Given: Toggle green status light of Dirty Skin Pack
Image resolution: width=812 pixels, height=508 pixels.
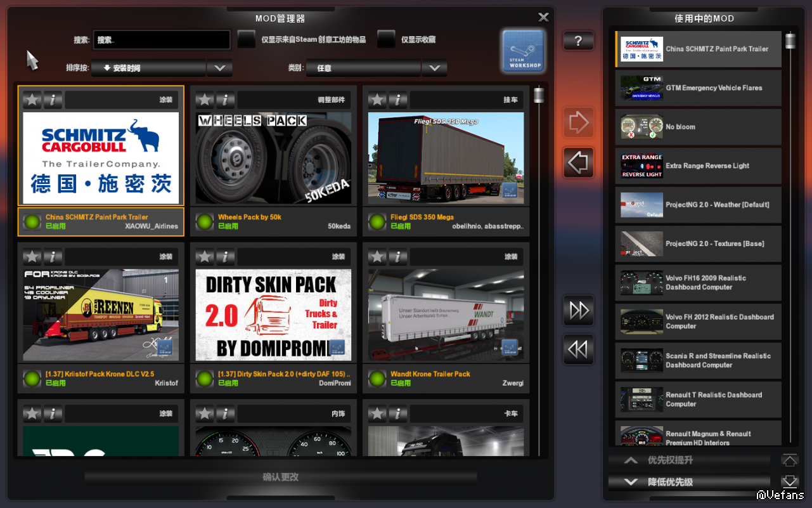Looking at the screenshot, I should 204,379.
